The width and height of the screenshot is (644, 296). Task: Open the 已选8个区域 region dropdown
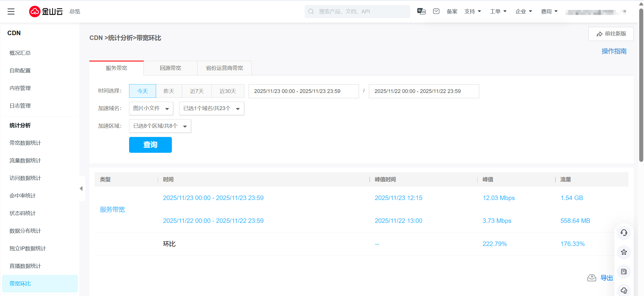coord(160,126)
